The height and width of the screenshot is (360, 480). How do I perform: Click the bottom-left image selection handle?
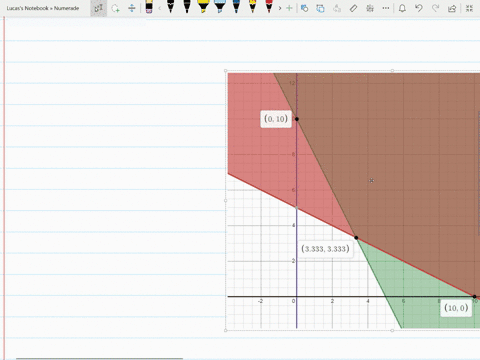pos(226,330)
